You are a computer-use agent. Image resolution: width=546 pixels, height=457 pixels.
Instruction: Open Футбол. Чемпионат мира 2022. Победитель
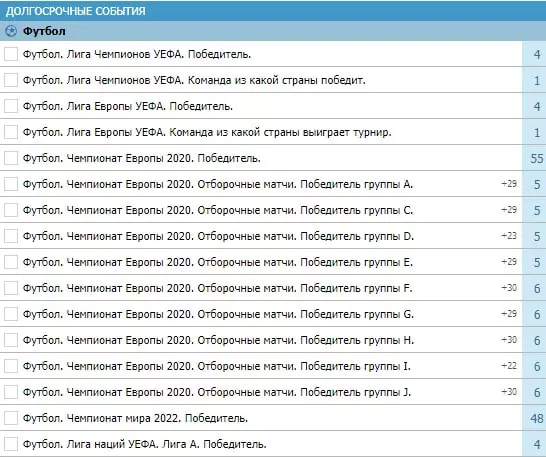pos(135,418)
